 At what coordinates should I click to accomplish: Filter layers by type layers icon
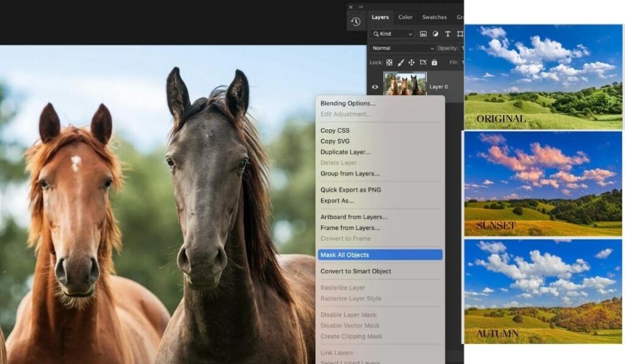(447, 34)
